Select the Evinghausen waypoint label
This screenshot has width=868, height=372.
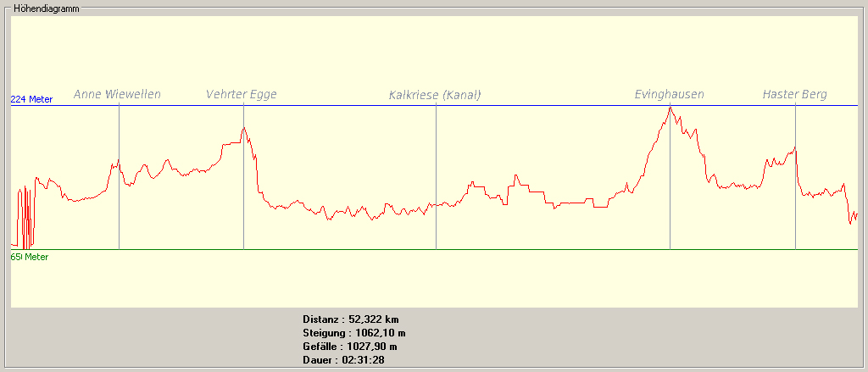(669, 94)
